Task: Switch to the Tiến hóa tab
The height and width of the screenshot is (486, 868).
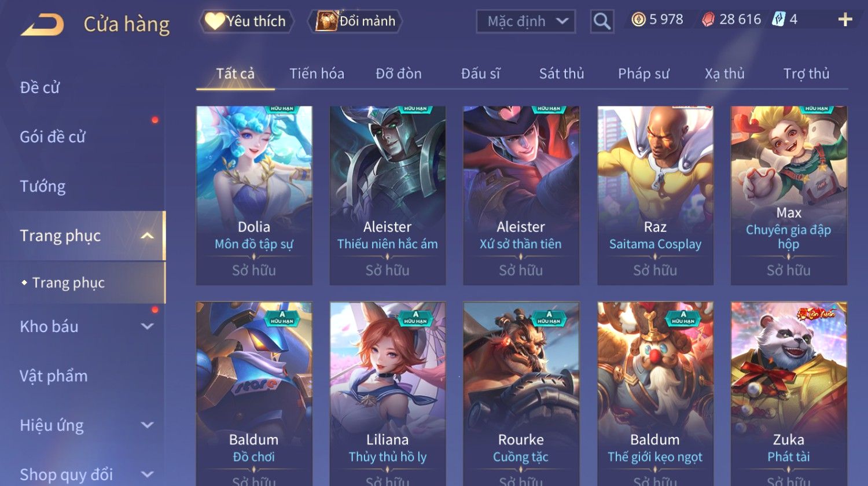Action: point(317,73)
